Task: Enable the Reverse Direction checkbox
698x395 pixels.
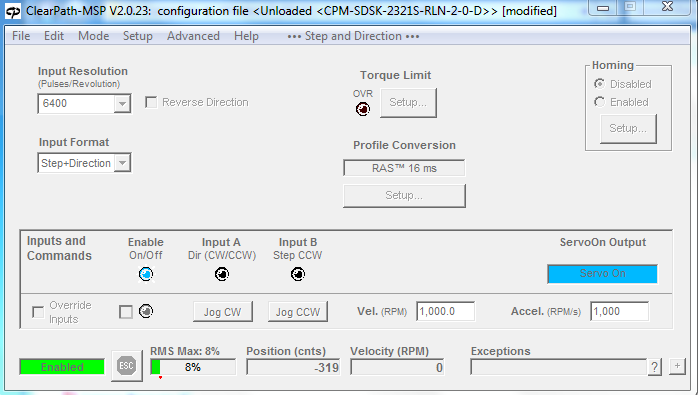Action: [x=151, y=102]
